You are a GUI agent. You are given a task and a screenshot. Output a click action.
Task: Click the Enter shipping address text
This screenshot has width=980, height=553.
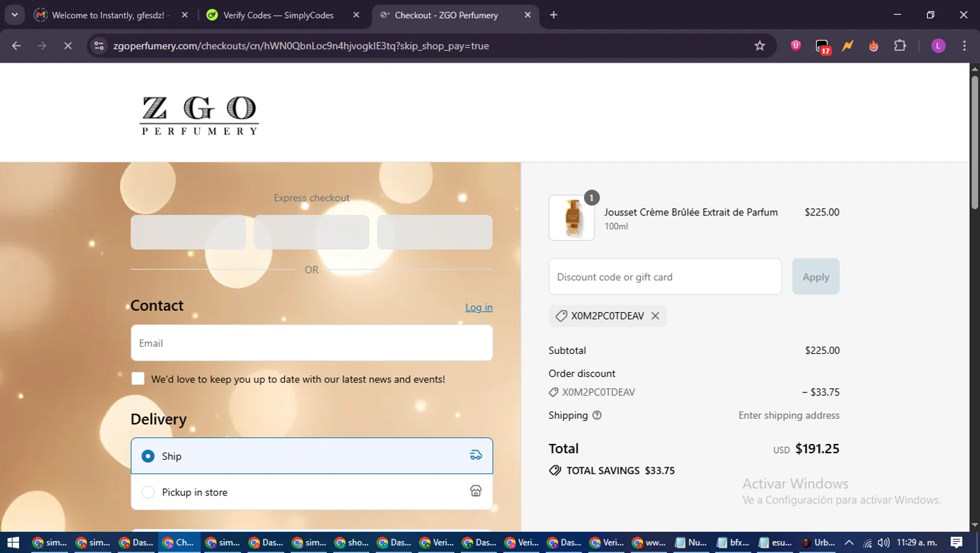point(789,415)
